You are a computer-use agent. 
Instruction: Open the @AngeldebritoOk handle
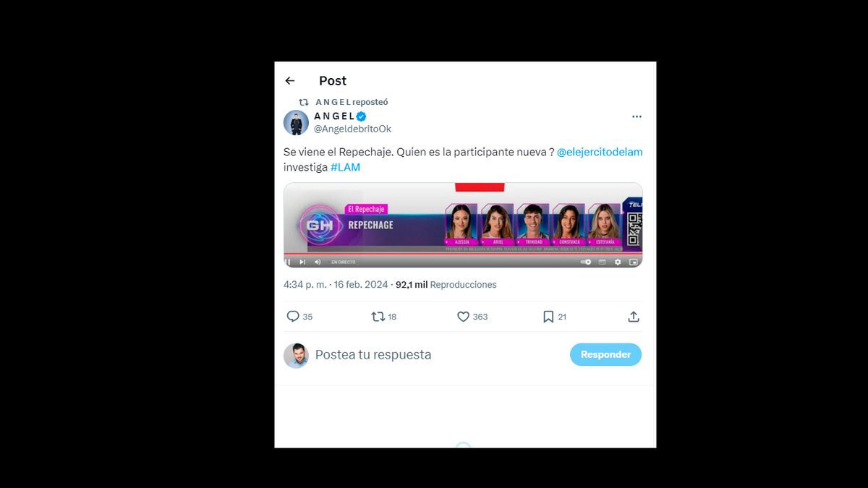tap(352, 129)
